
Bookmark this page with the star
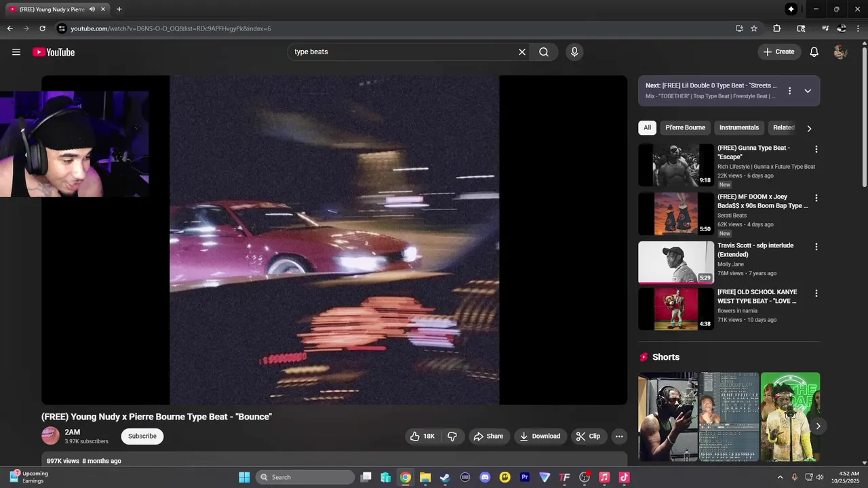pyautogui.click(x=754, y=28)
